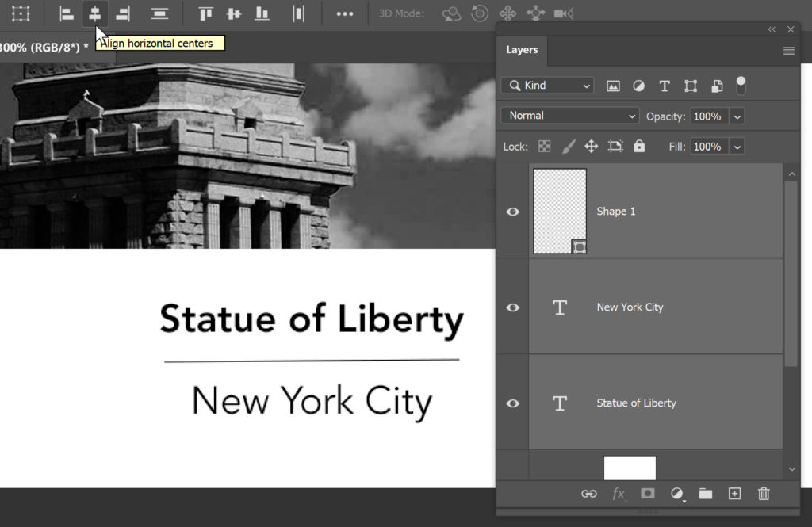Screen dimensions: 812x527
Task: Click the white background layer thumbnail
Action: point(630,468)
